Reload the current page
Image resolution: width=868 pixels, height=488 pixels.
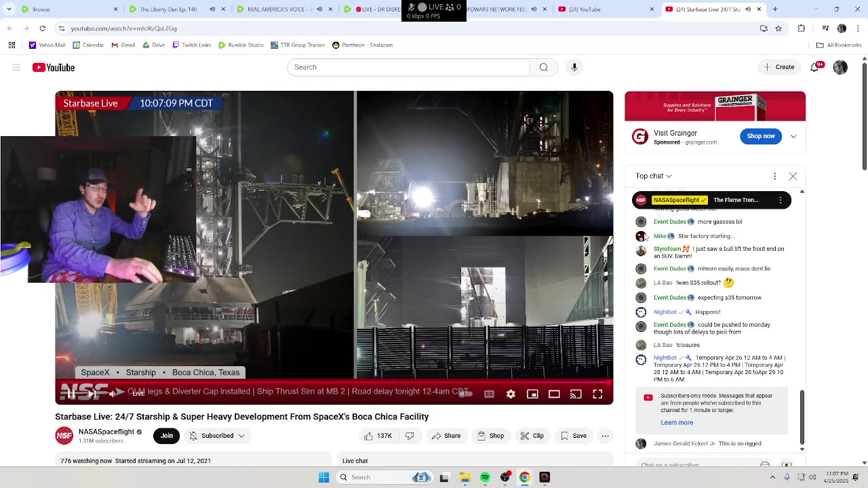[x=42, y=28]
